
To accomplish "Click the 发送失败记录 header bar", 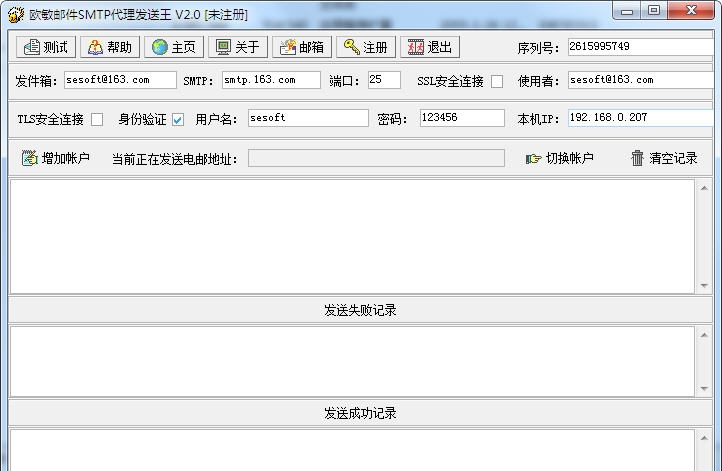I will [x=360, y=310].
